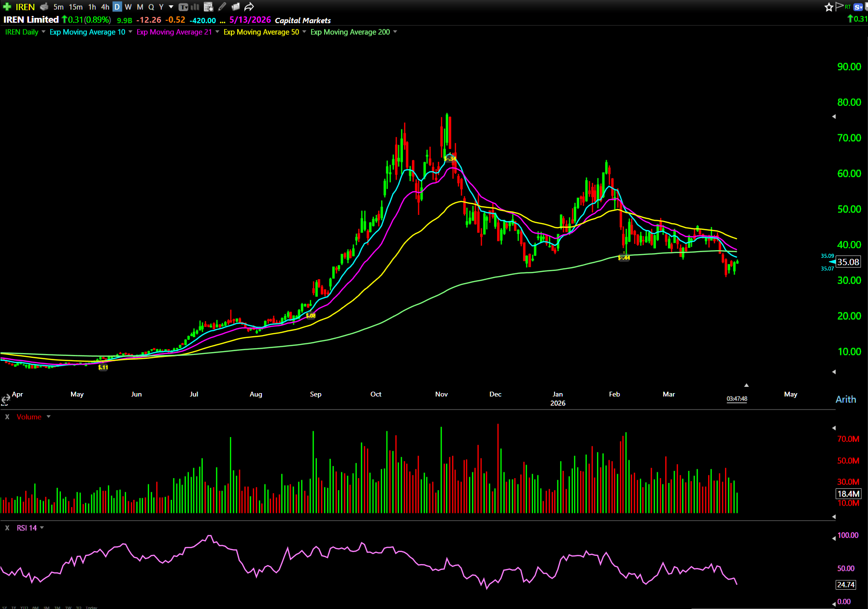Select the monthly 'M' timeframe tab
Image resolution: width=868 pixels, height=609 pixels.
(x=140, y=7)
